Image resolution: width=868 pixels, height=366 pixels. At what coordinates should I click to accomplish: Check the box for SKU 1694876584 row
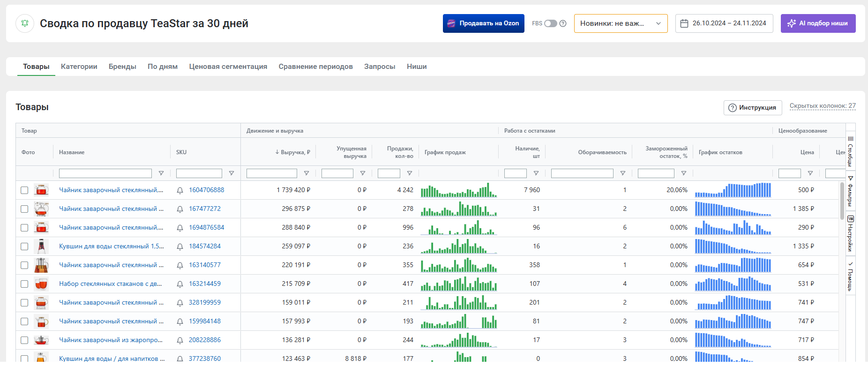tap(24, 228)
